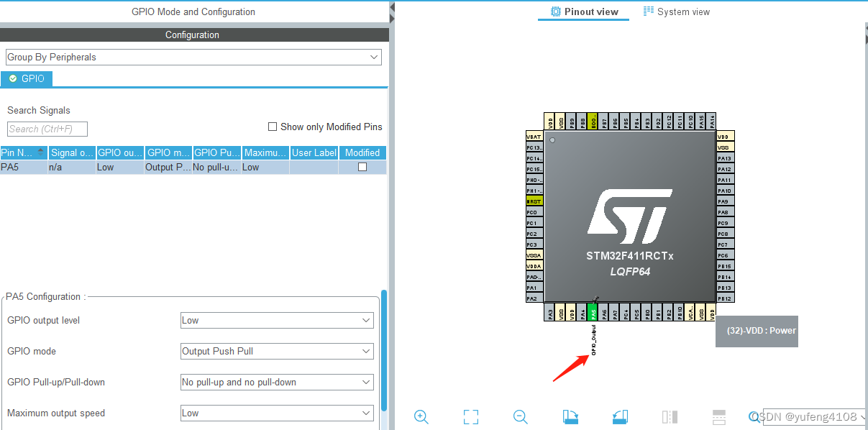
Task: Click the PA2 pin on the chip
Action: pyautogui.click(x=534, y=298)
